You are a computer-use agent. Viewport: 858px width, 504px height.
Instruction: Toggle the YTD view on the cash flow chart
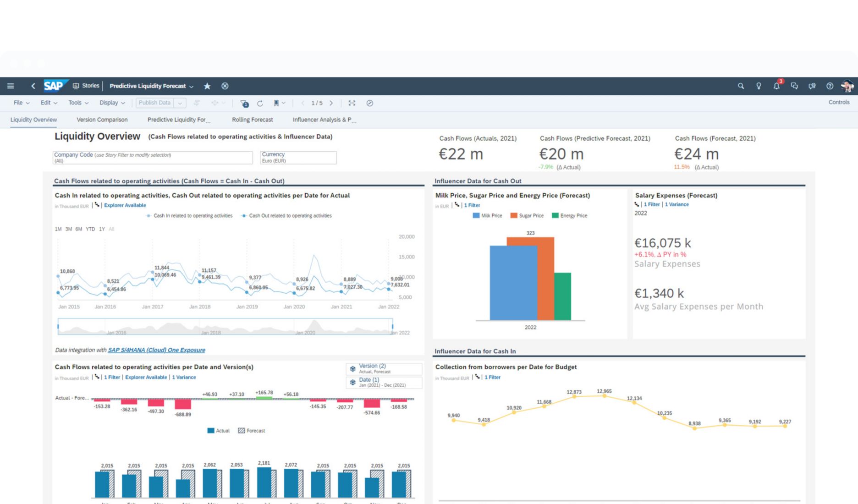(x=90, y=229)
